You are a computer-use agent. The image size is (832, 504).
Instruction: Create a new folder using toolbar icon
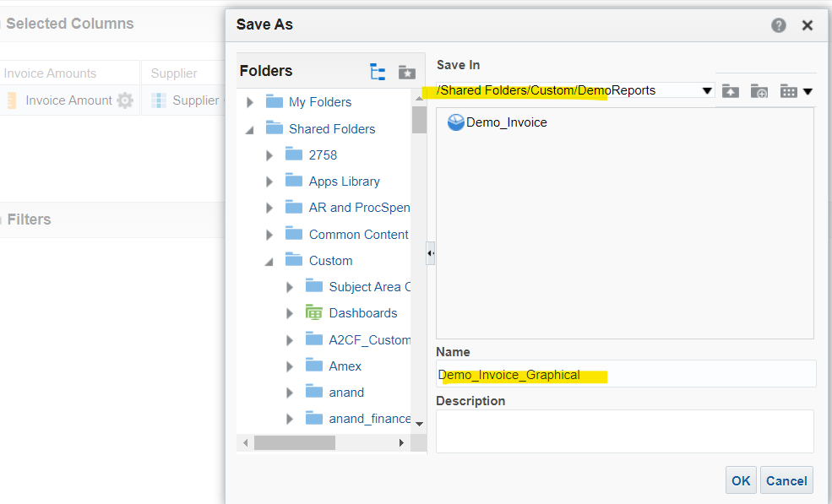759,91
